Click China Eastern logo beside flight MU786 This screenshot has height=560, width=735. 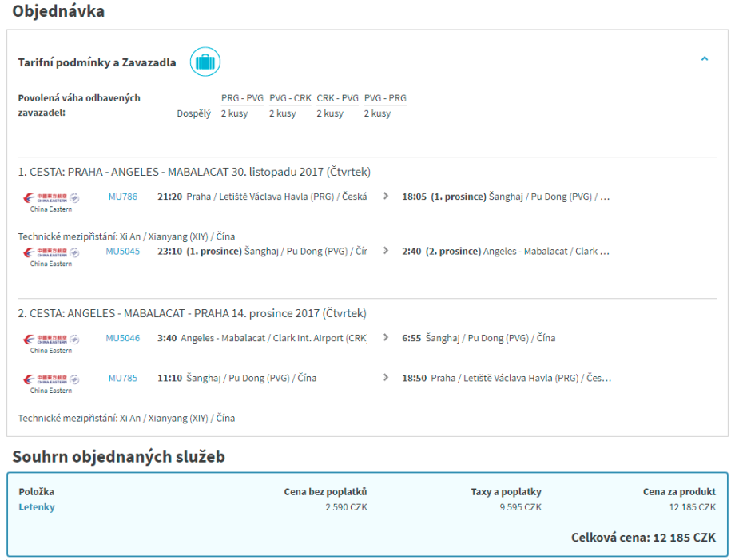51,201
